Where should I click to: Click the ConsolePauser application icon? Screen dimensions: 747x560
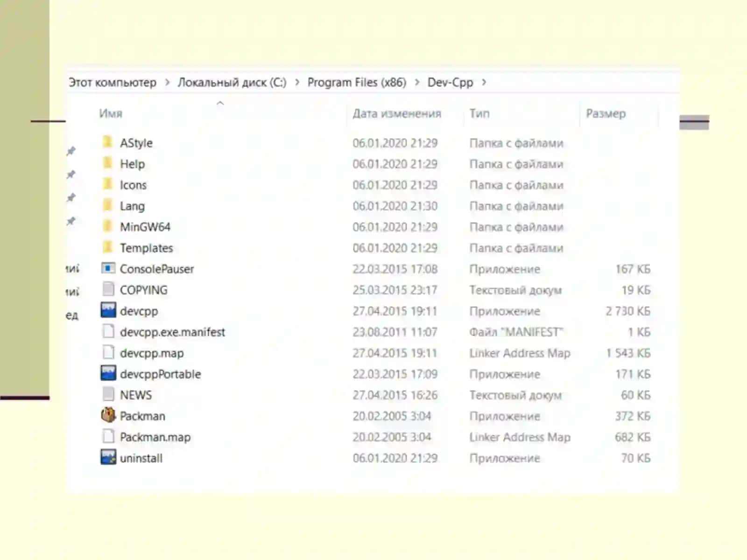click(108, 268)
